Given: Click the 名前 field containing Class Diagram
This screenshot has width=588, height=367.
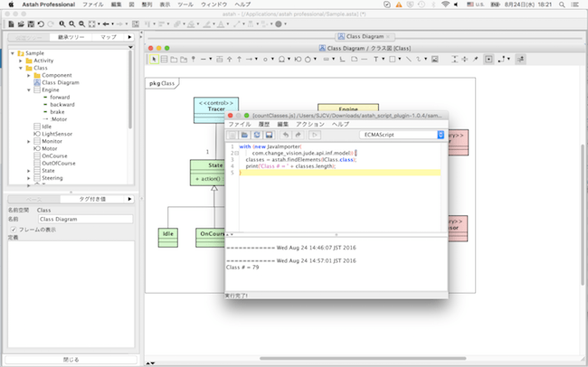Looking at the screenshot, I should point(84,219).
